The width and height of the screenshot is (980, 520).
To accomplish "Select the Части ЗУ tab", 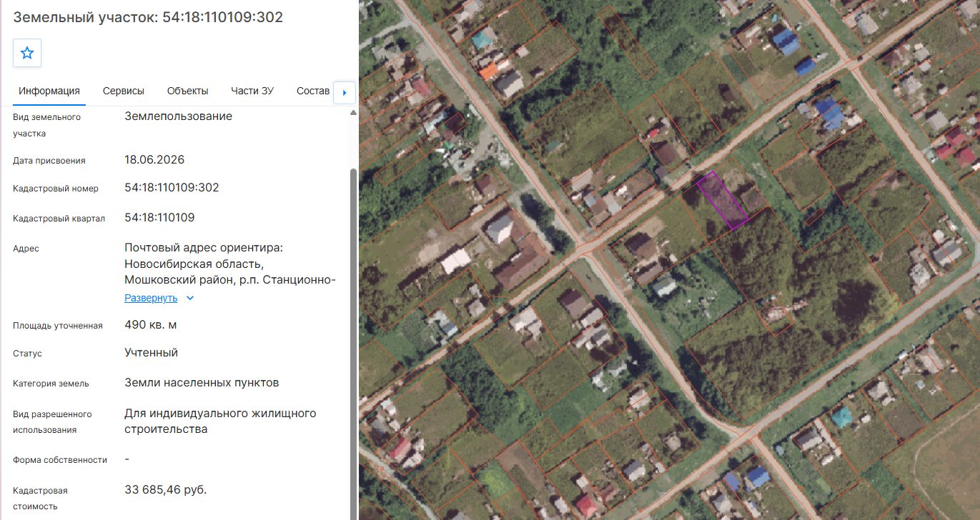I will (x=252, y=91).
